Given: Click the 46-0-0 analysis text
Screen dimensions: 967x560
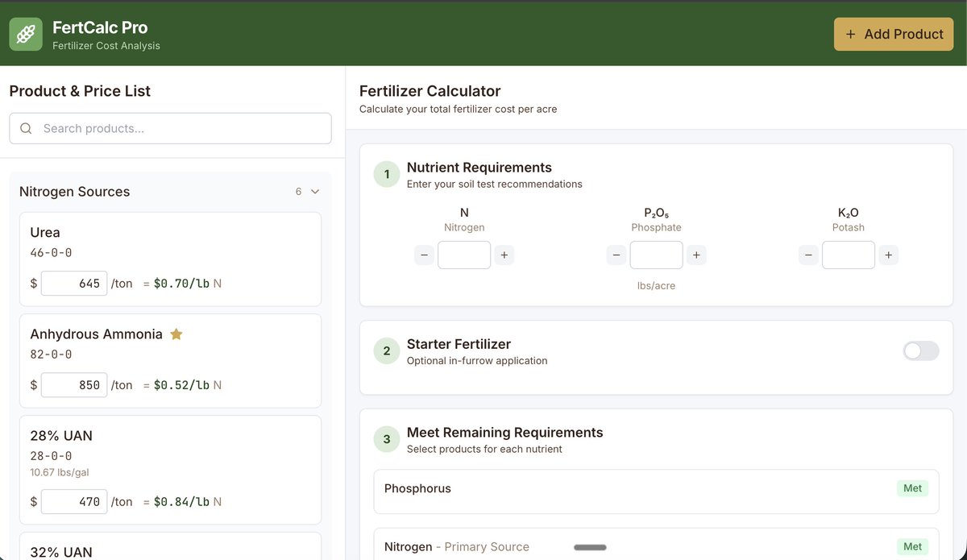Looking at the screenshot, I should point(51,253).
